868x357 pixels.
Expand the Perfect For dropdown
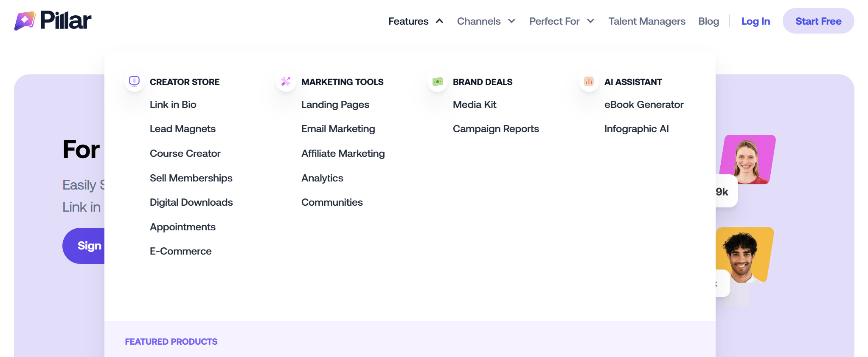(561, 21)
